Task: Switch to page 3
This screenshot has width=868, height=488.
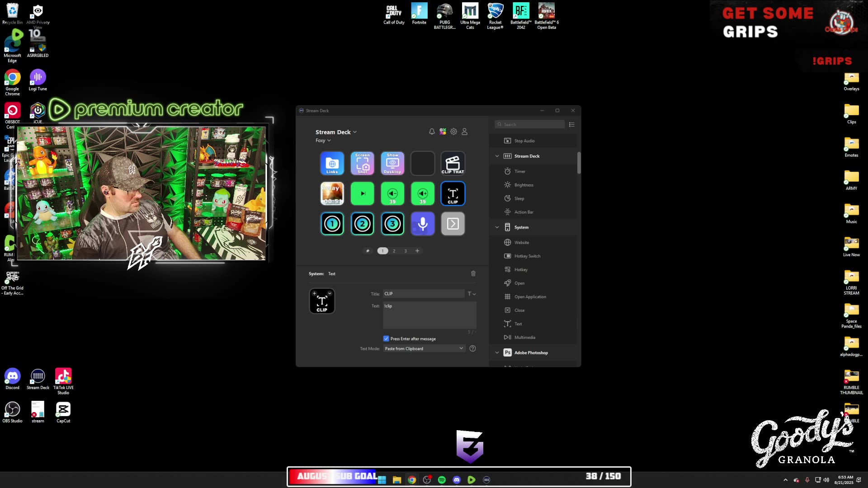Action: (406, 251)
